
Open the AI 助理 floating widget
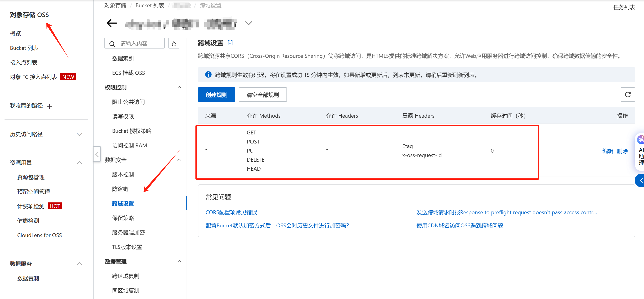tap(640, 152)
